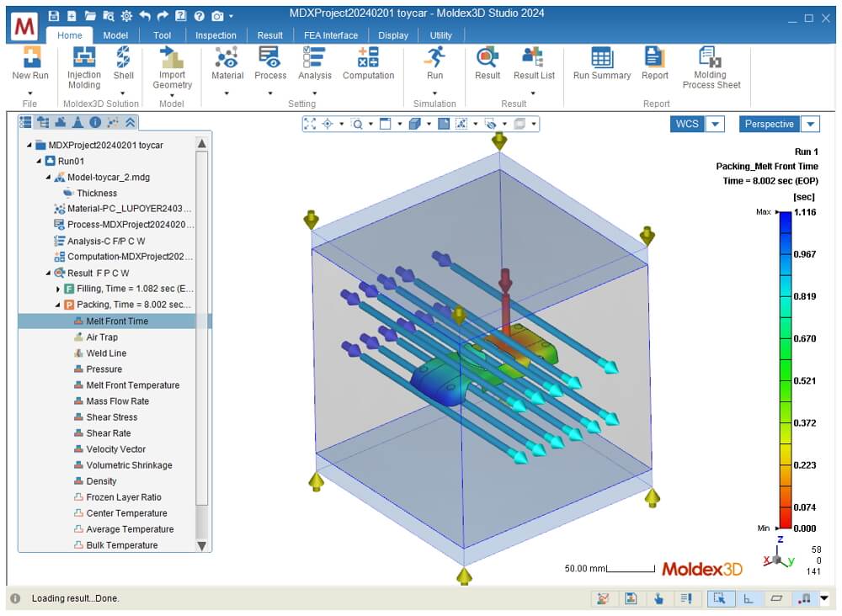Screen dimensions: 842x616
Task: Click the Shell icon in Moldex3D Solution
Action: [124, 58]
